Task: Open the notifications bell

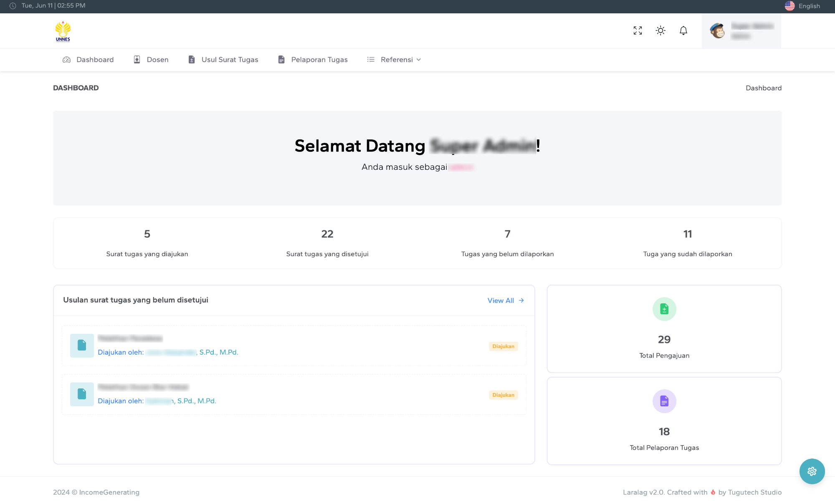Action: (x=683, y=30)
